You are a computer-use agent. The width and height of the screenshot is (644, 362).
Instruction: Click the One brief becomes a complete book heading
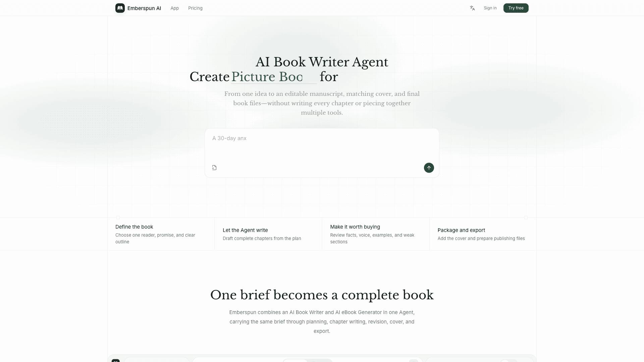pyautogui.click(x=322, y=295)
